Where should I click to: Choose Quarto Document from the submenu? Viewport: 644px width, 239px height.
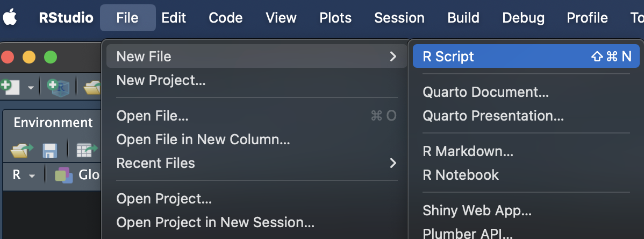coord(485,92)
